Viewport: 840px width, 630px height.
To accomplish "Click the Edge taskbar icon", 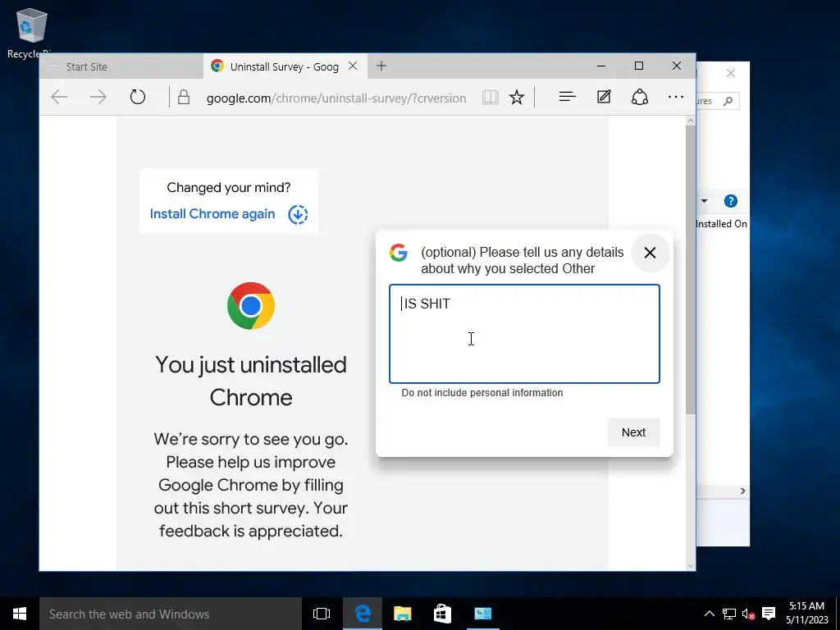I will click(363, 614).
